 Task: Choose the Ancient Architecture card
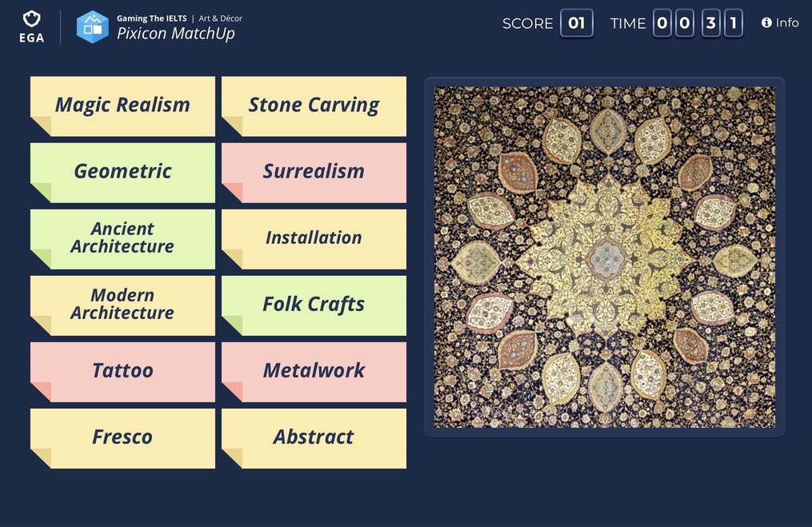tap(122, 239)
